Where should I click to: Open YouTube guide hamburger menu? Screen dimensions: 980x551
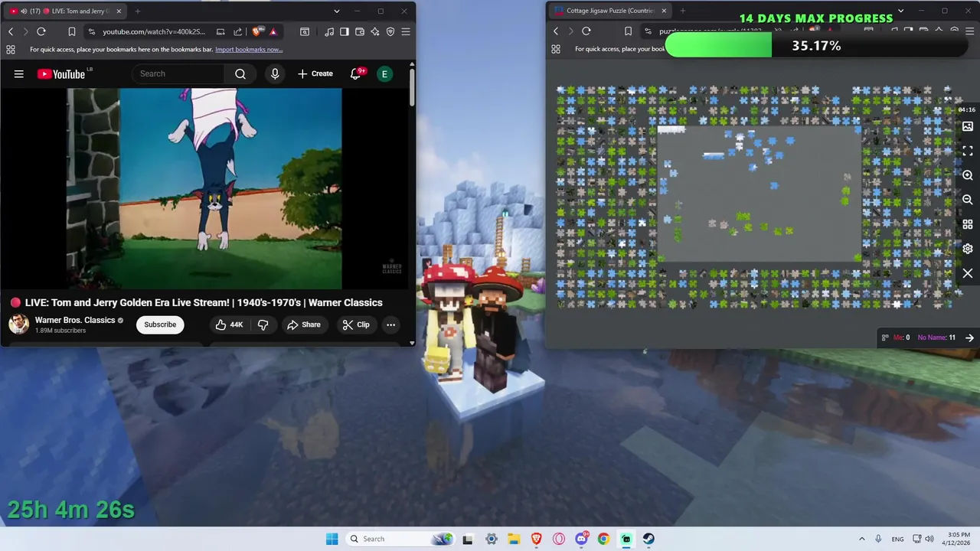19,73
